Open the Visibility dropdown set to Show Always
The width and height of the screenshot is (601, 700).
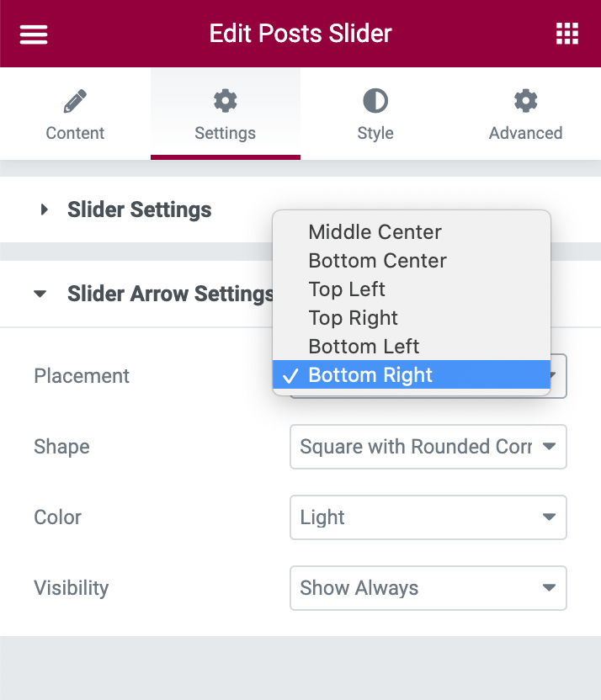click(x=428, y=588)
